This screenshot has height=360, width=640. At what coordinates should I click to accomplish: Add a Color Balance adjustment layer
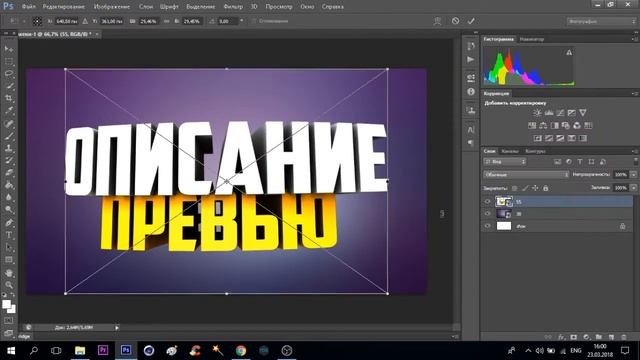[x=543, y=125]
